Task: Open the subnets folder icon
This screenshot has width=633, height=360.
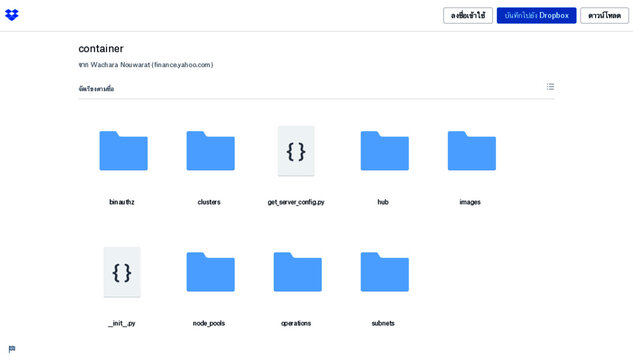Action: 385,272
